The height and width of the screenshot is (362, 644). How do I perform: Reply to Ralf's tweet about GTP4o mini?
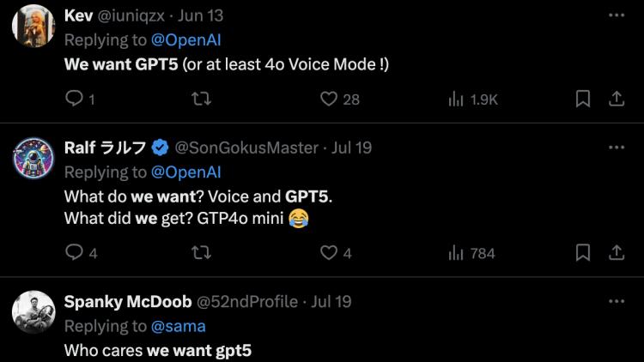[x=75, y=253]
